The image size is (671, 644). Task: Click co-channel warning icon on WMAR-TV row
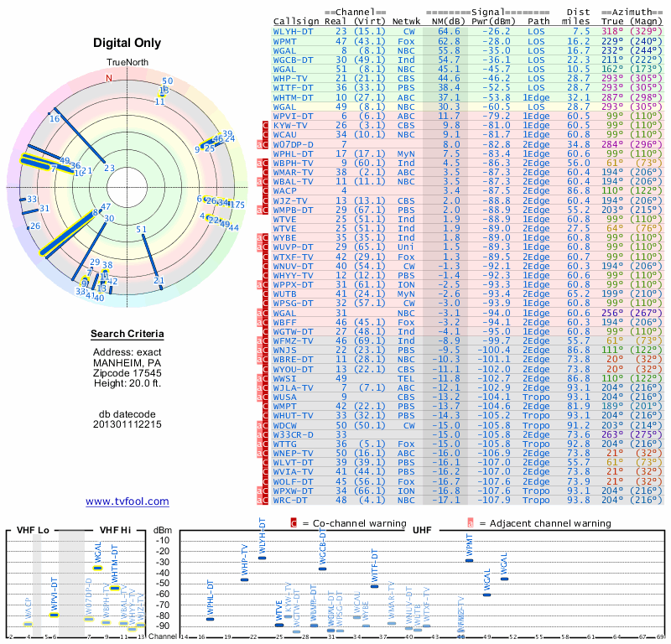click(265, 173)
